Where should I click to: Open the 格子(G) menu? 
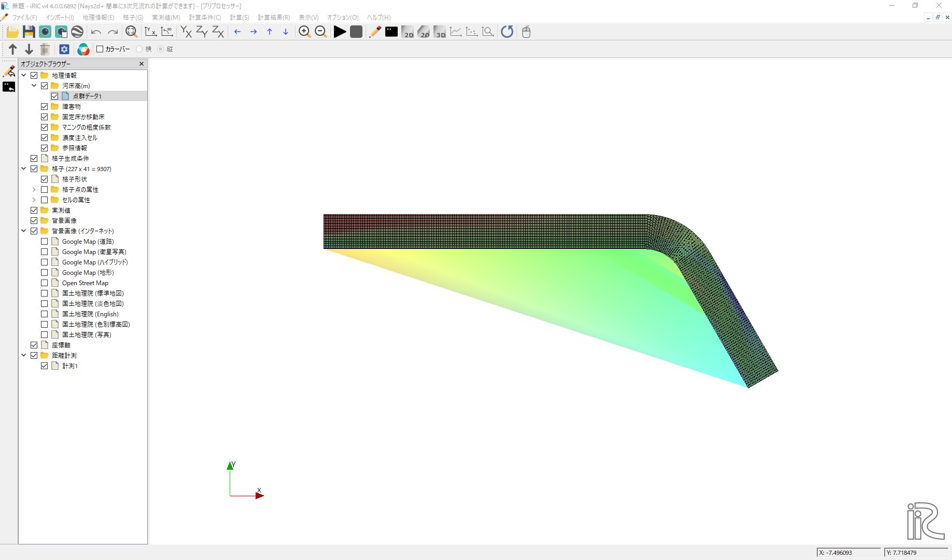133,18
